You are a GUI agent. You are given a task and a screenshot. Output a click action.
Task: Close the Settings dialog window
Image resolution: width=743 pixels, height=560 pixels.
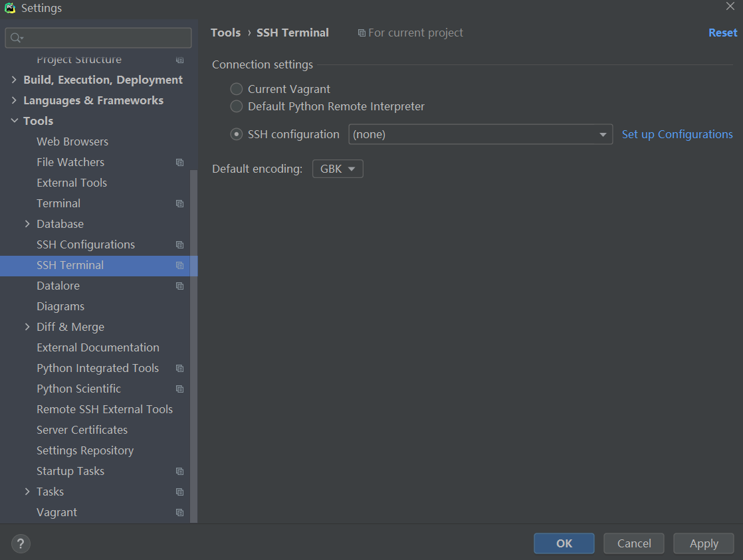(x=730, y=6)
